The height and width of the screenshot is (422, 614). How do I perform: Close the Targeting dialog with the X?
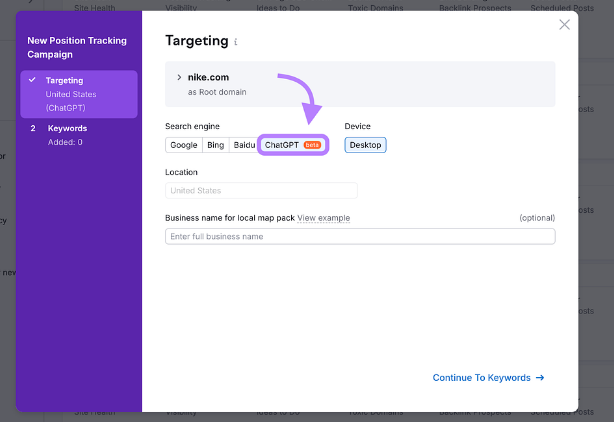click(x=564, y=25)
